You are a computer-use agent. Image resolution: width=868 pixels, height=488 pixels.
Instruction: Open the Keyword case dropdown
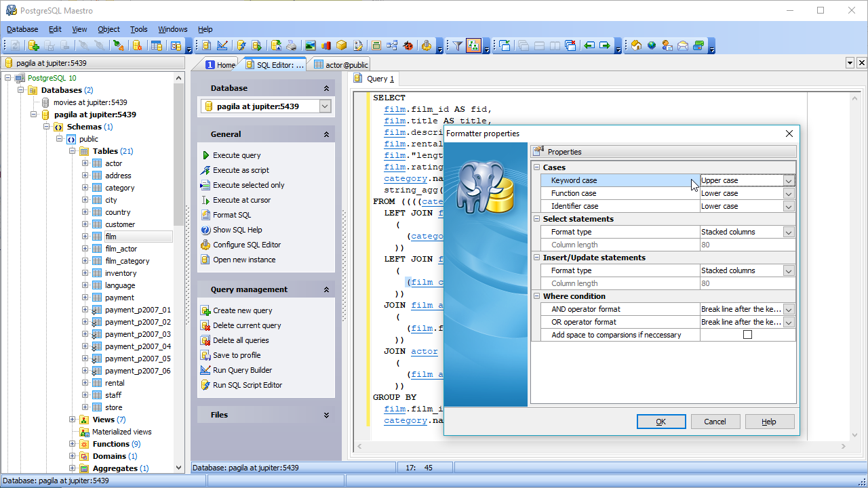pyautogui.click(x=788, y=180)
